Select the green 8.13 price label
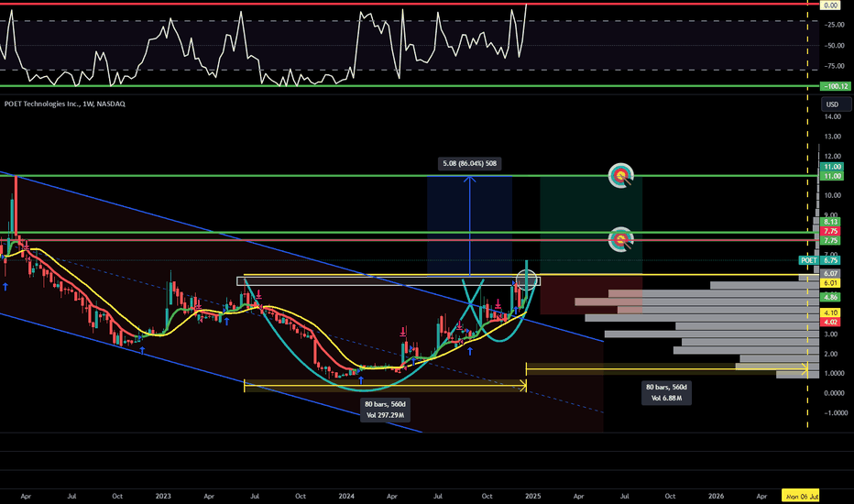Image resolution: width=854 pixels, height=504 pixels. tap(830, 222)
